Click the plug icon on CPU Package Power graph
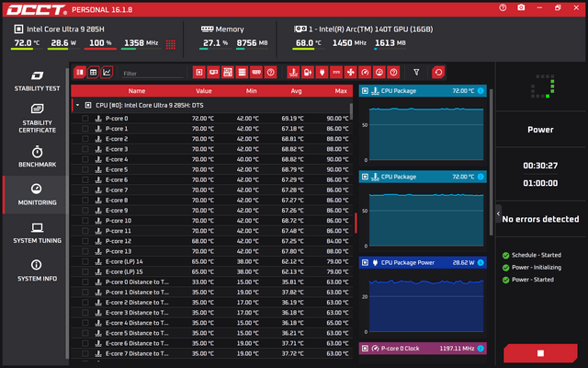 click(375, 262)
